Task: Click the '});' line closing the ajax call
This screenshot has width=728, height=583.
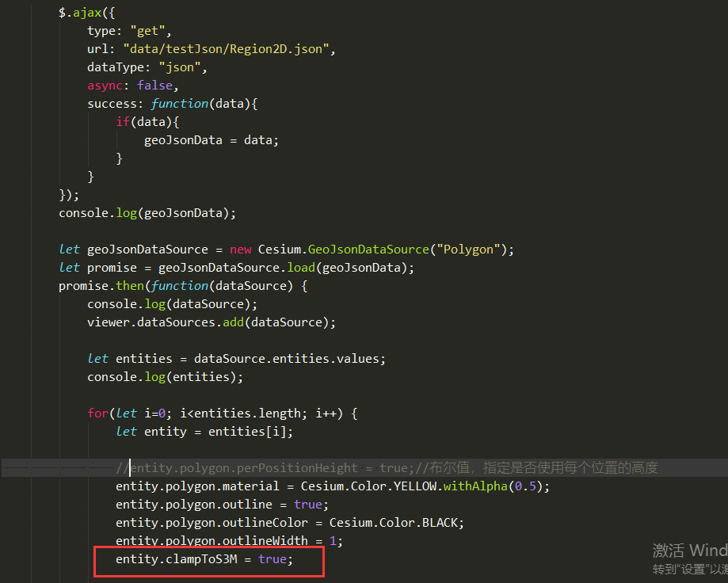Action: (69, 195)
